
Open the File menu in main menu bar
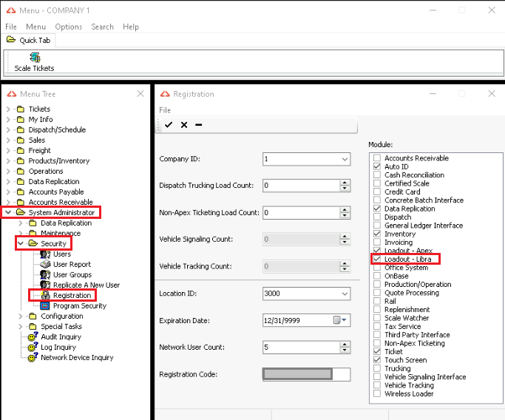pos(11,27)
